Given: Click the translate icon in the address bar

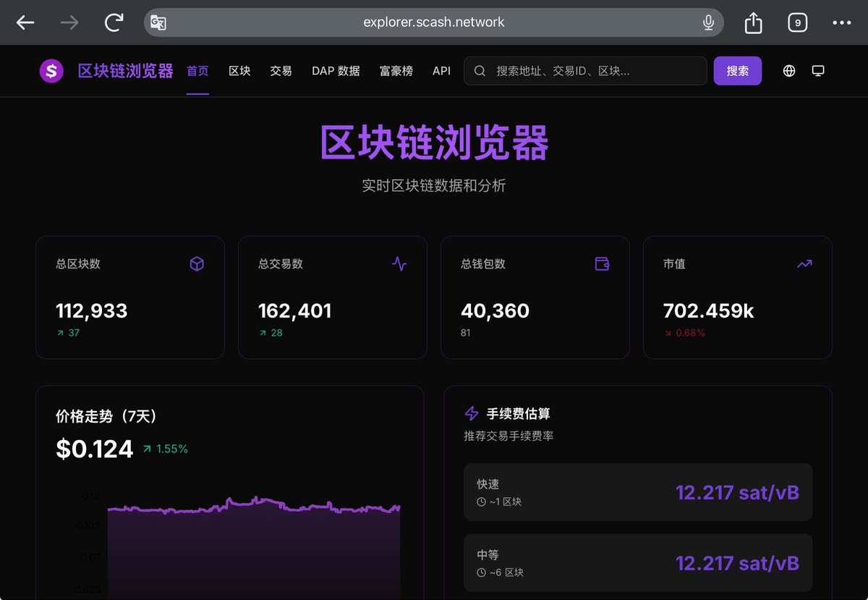Looking at the screenshot, I should 158,23.
